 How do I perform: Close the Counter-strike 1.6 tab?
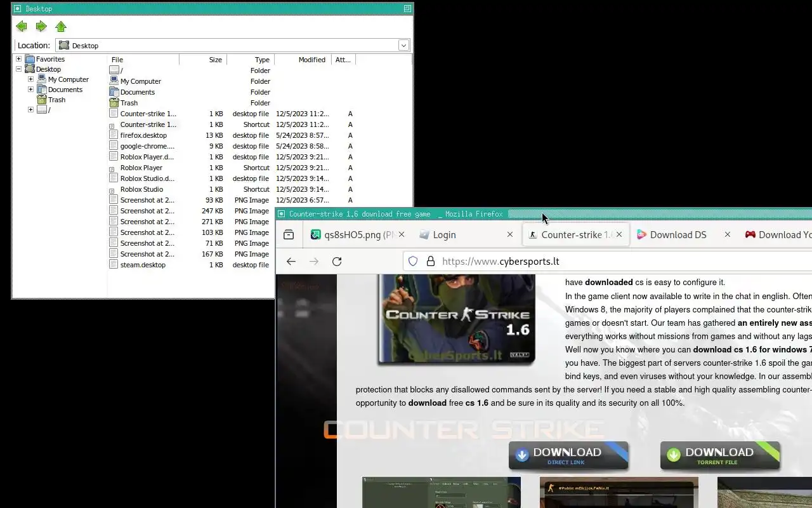pos(619,235)
